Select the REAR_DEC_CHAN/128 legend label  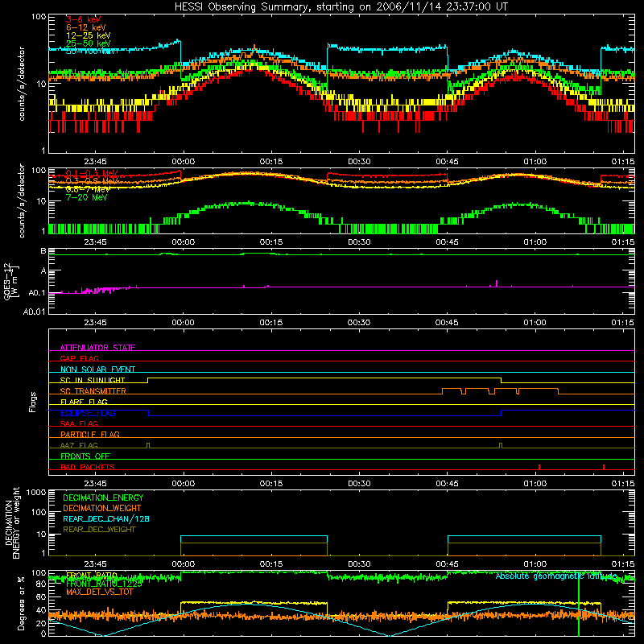coord(106,518)
